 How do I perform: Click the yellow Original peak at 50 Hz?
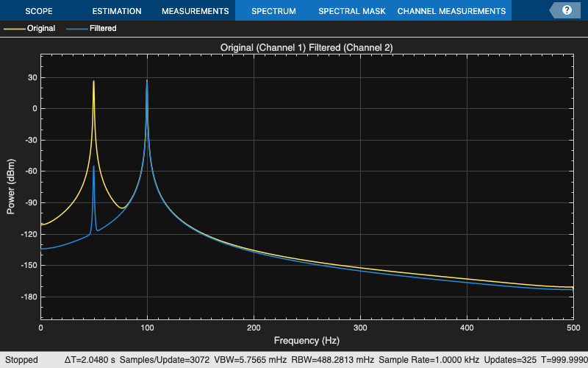coord(94,82)
